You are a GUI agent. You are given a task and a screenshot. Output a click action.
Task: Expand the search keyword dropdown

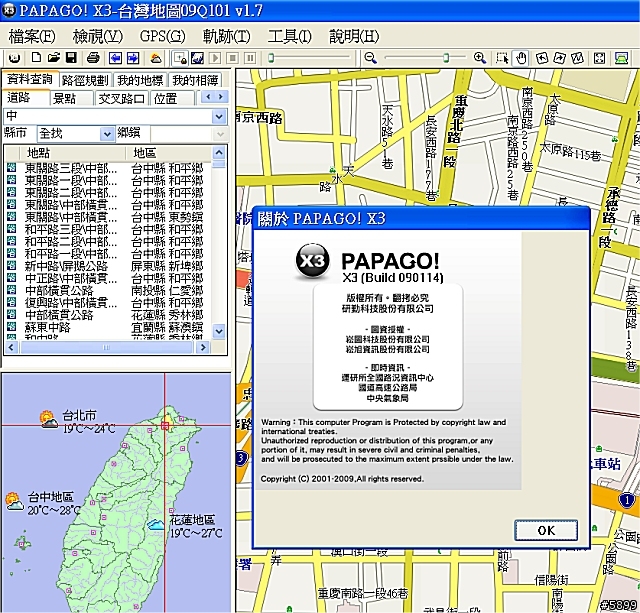pos(219,117)
